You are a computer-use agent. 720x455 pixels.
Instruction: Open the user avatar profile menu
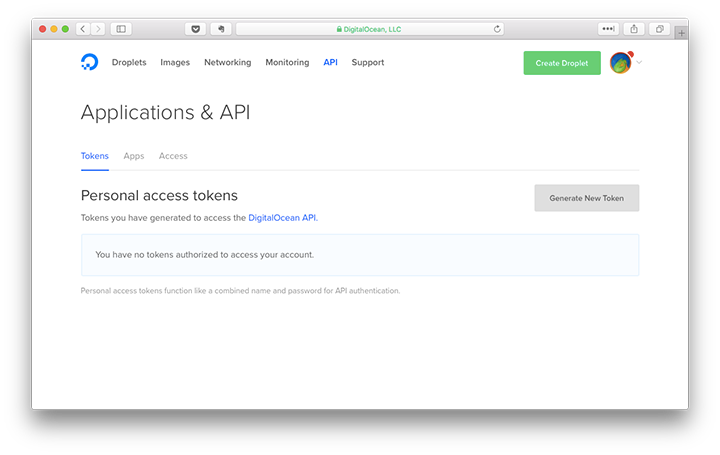coord(621,63)
